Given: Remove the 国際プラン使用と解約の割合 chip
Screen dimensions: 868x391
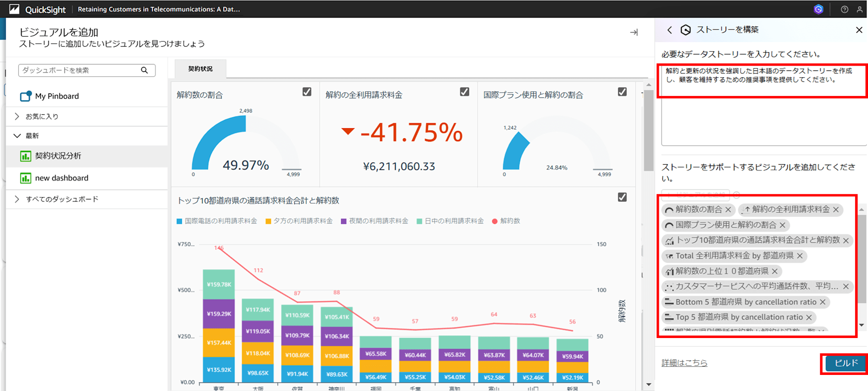Looking at the screenshot, I should [783, 225].
